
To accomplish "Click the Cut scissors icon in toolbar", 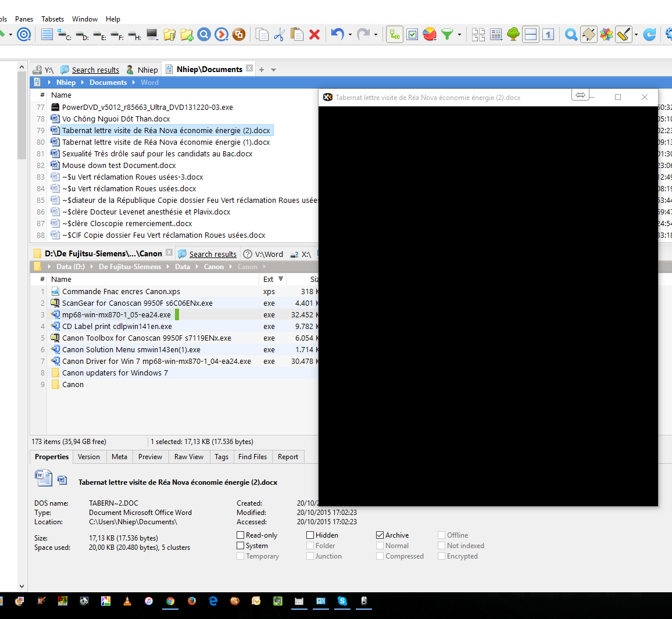I will [x=279, y=35].
